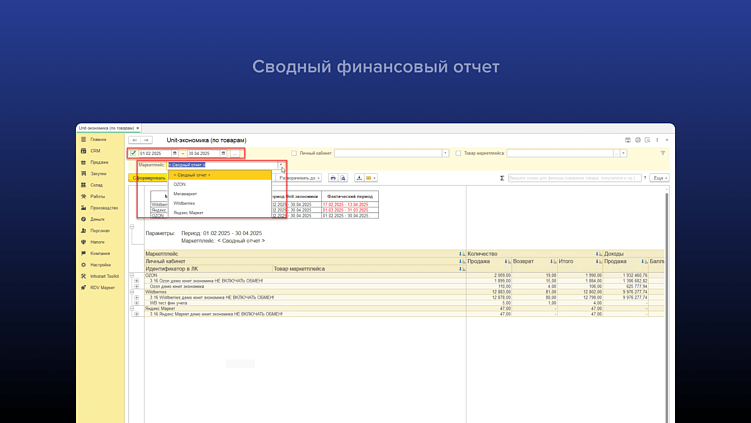Expand the WB тест фин учета row
The height and width of the screenshot is (423, 751).
pyautogui.click(x=137, y=303)
